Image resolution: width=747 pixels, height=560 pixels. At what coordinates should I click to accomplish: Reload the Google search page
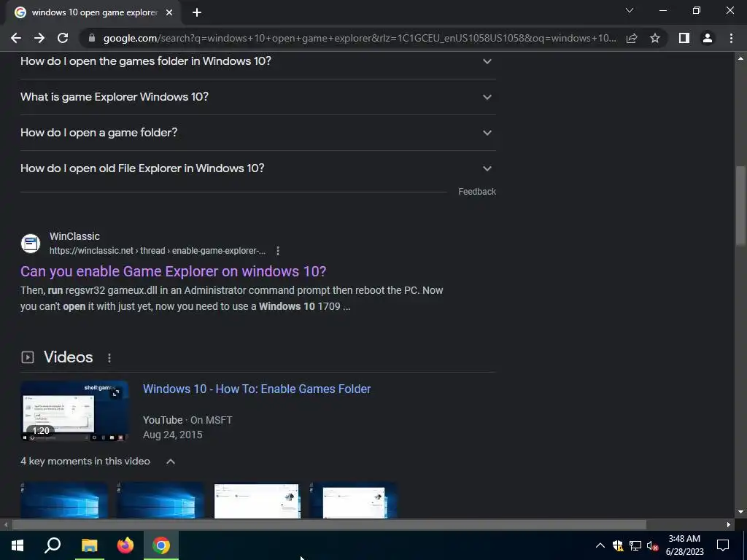point(63,38)
